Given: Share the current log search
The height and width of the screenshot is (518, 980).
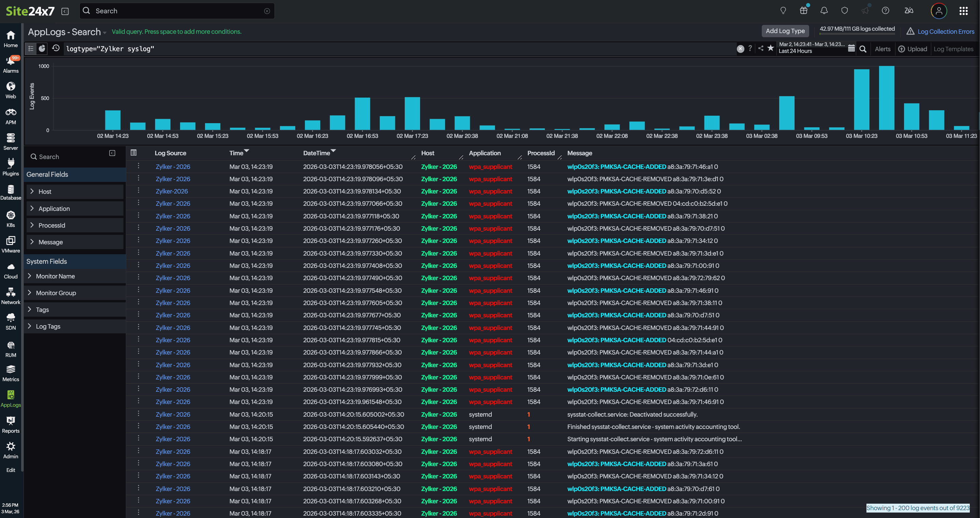Looking at the screenshot, I should [x=760, y=49].
